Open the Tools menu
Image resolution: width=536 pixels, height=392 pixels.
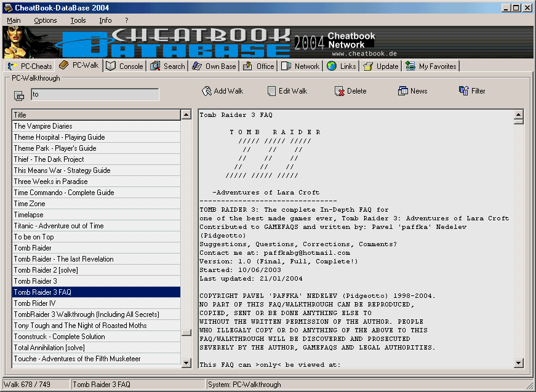78,20
